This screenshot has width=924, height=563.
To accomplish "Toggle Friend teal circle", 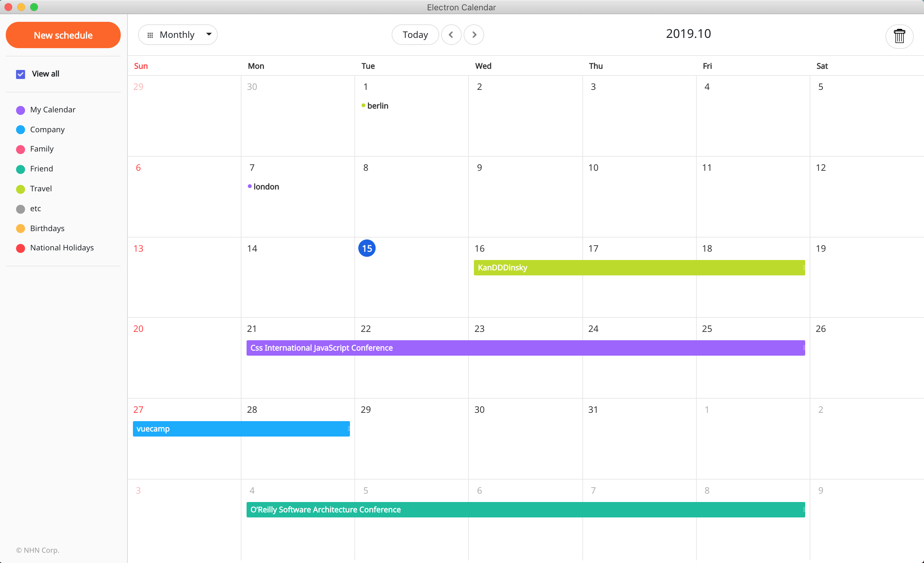I will point(21,169).
